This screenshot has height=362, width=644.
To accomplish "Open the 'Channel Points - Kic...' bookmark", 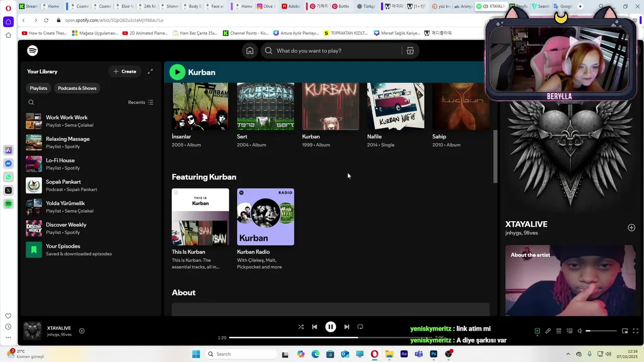I will click(246, 33).
